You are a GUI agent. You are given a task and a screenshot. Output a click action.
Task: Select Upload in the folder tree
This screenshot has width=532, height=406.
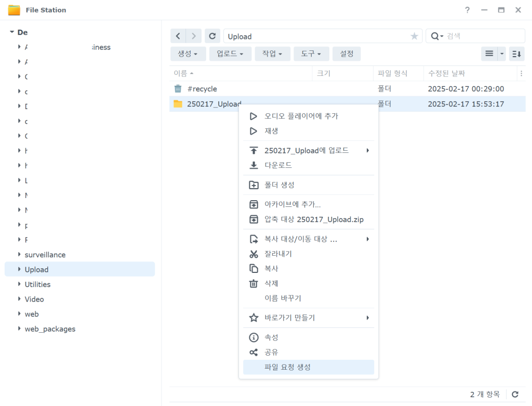pyautogui.click(x=37, y=269)
